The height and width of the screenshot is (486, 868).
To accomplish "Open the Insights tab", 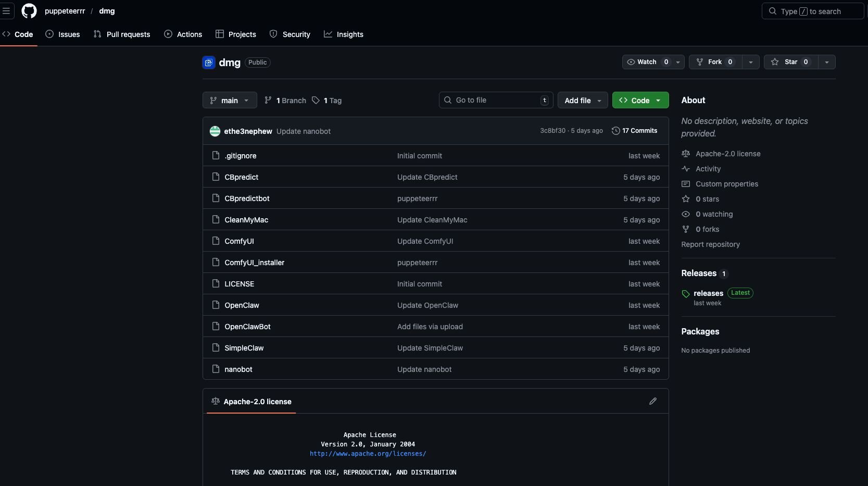I will 344,34.
